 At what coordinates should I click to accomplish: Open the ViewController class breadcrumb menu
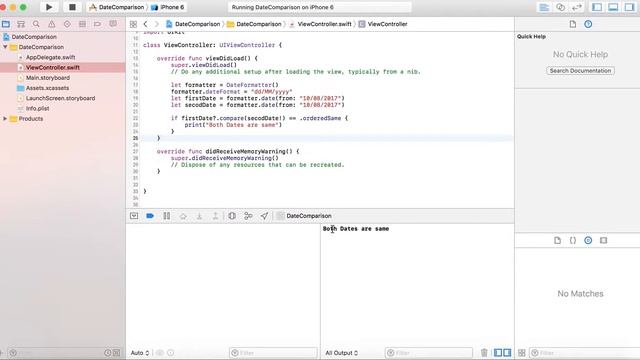tap(383, 24)
